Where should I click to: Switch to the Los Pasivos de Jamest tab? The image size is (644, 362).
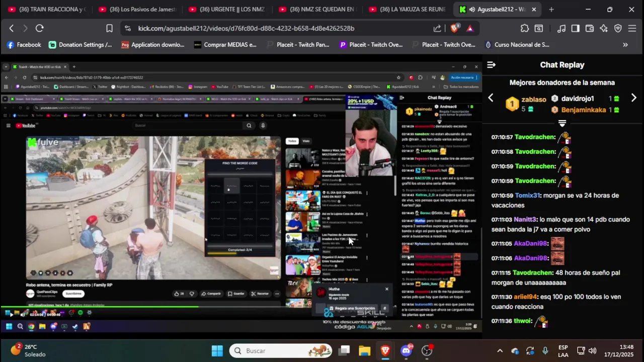(x=137, y=9)
